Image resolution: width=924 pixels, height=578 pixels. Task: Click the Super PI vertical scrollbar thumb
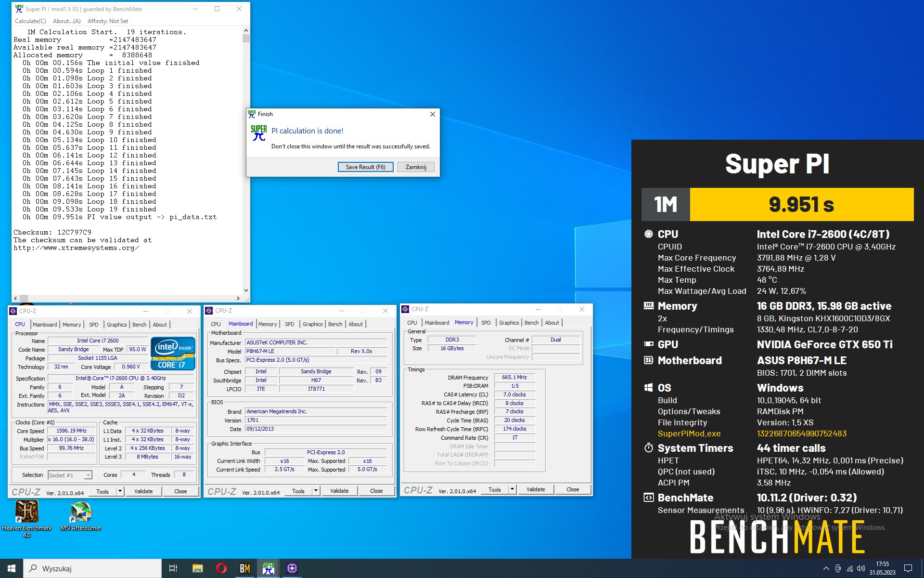point(246,38)
